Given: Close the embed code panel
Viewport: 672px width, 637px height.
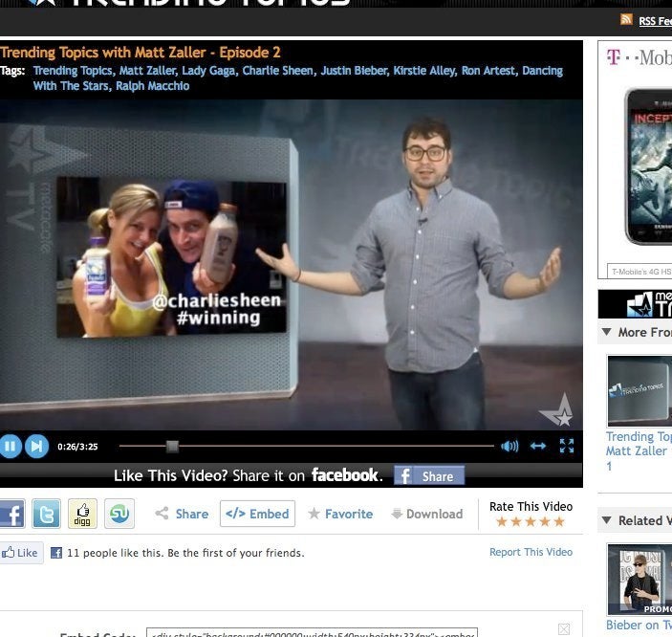Looking at the screenshot, I should click(564, 629).
